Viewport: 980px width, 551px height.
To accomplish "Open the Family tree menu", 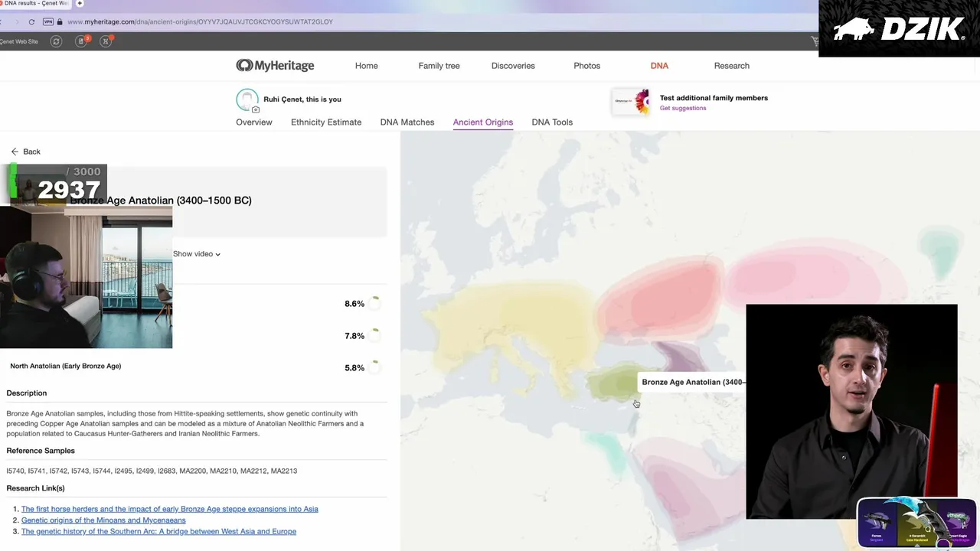I will click(439, 66).
